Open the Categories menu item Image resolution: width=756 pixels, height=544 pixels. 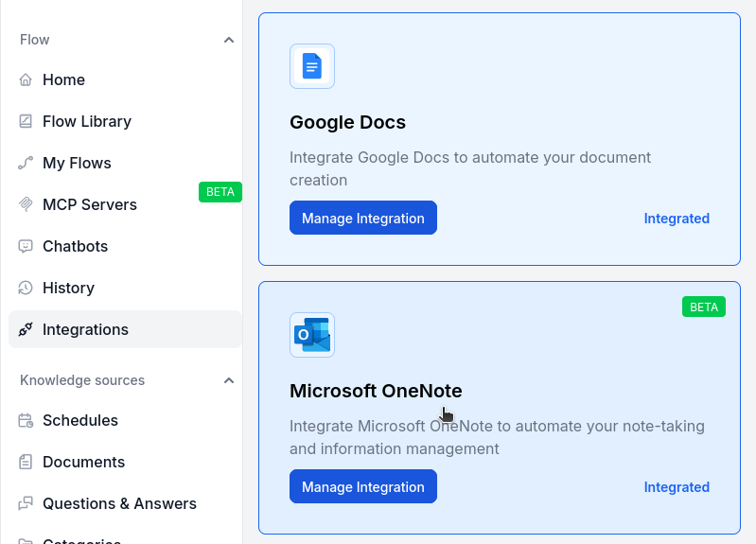point(81,539)
